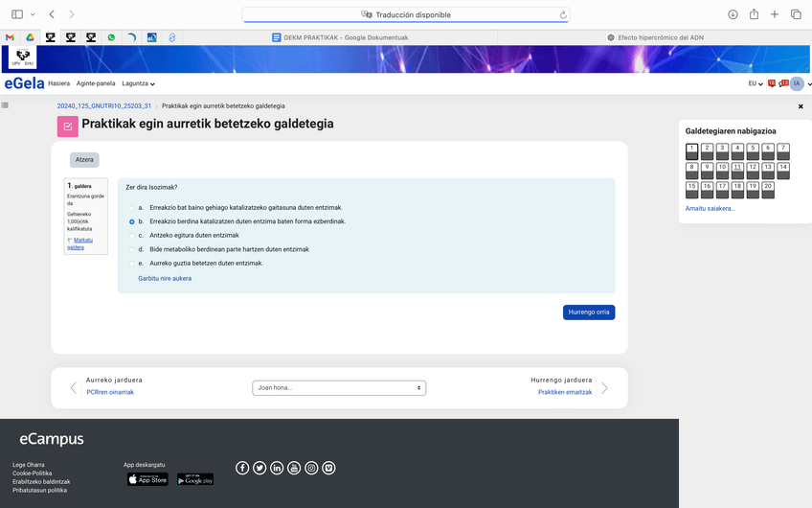This screenshot has width=812, height=508.
Task: Open the YouTube footer icon
Action: tap(294, 468)
